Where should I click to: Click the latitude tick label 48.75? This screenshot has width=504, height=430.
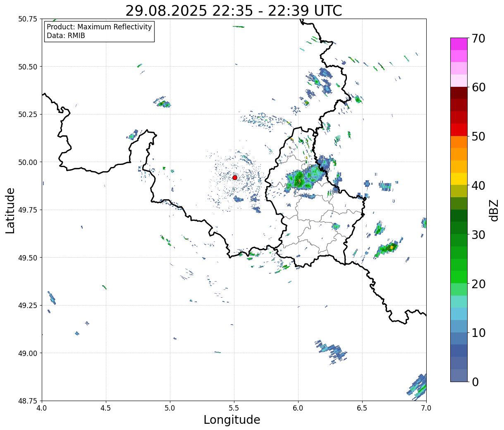(28, 401)
